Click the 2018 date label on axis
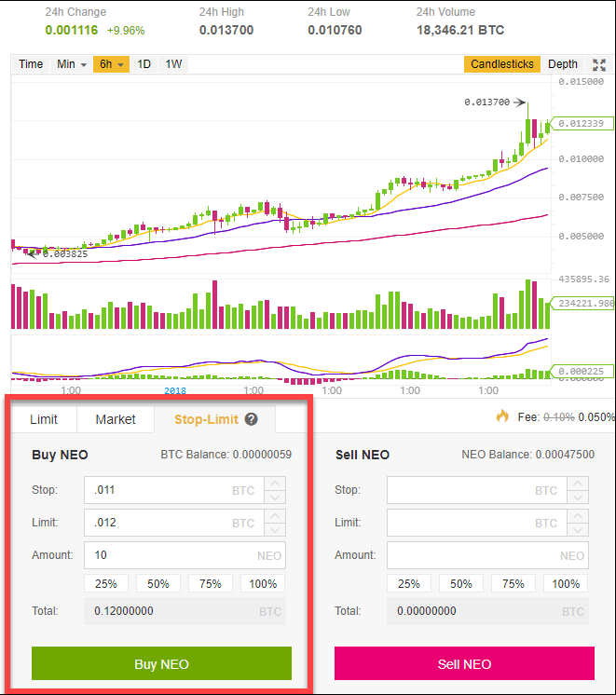 175,391
